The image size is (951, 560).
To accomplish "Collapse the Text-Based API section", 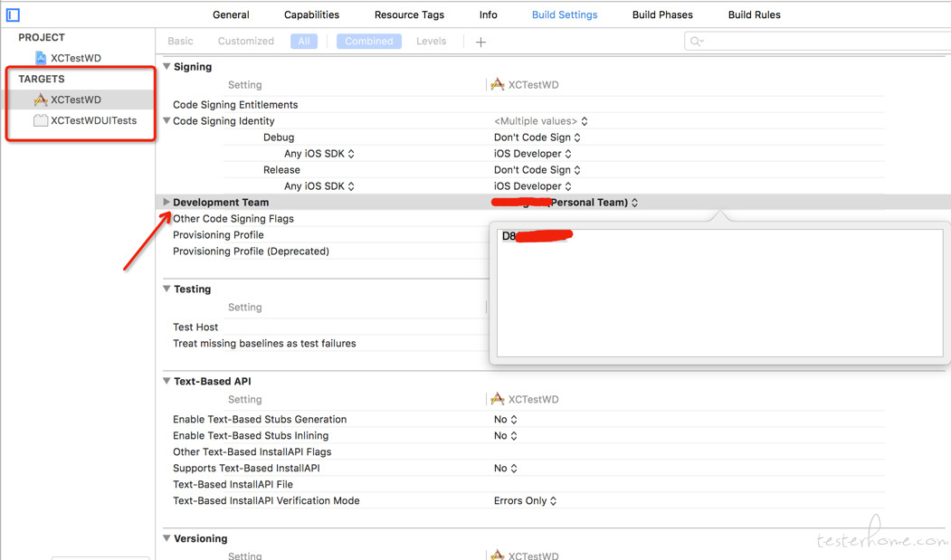I will tap(166, 381).
